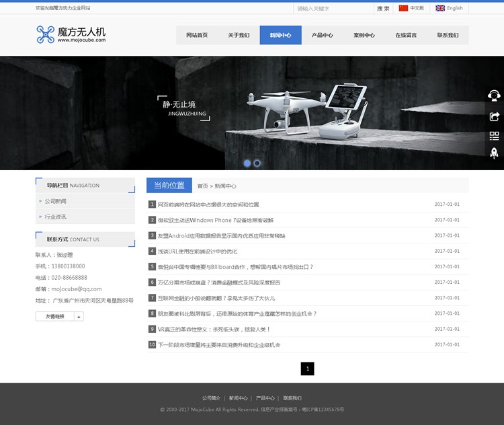Screen dimensions: 504x425
Task: Open news about Android应用数据报告
Action: point(222,236)
